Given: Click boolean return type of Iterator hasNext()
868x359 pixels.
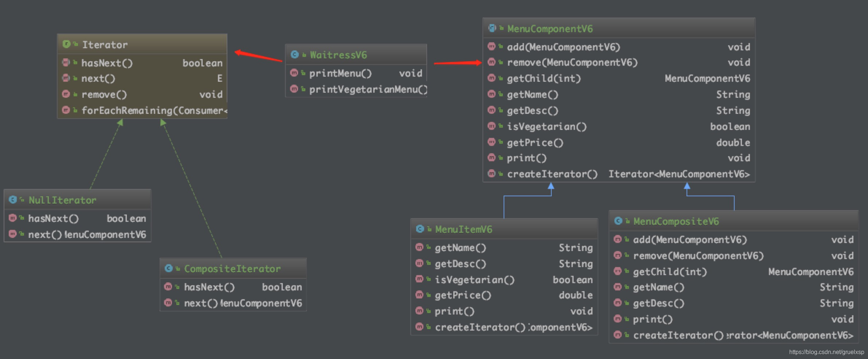Looking at the screenshot, I should point(203,63).
